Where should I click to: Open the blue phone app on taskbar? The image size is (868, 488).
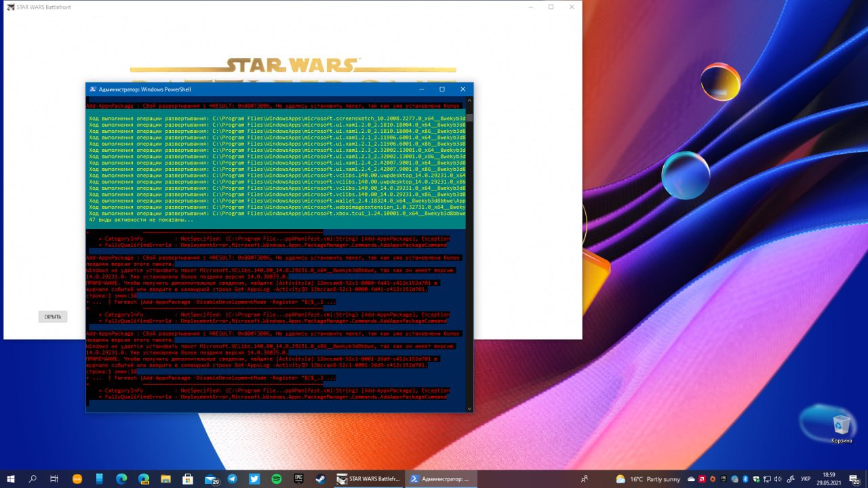(99, 479)
